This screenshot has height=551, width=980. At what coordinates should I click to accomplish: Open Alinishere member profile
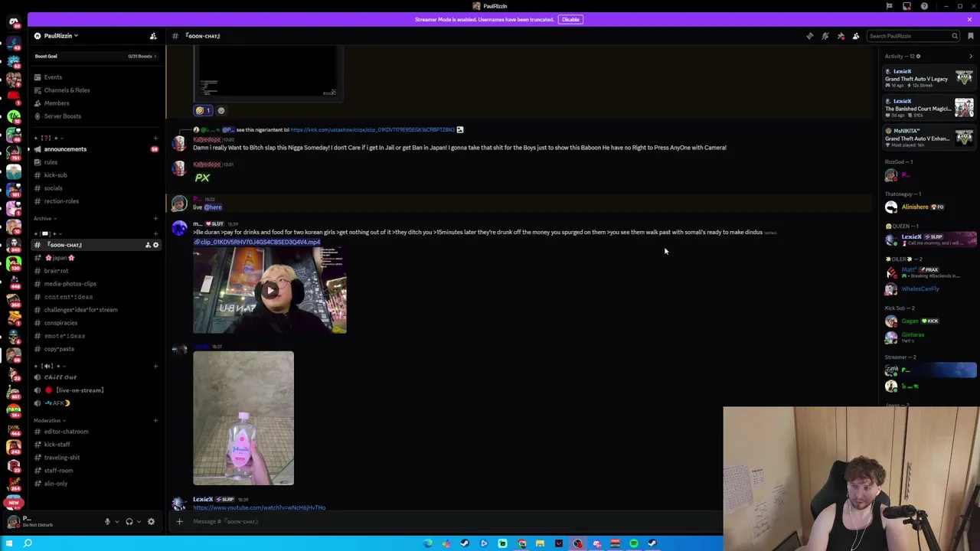click(929, 207)
